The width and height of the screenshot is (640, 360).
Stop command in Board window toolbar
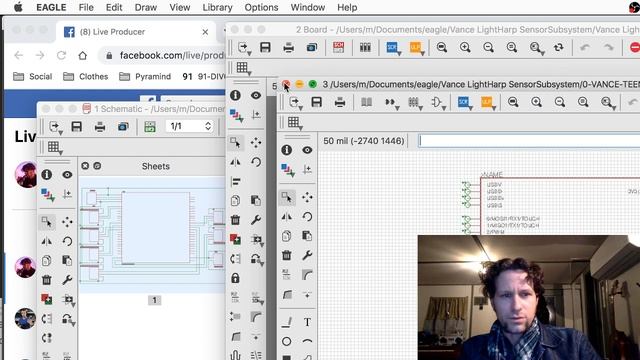(635, 47)
